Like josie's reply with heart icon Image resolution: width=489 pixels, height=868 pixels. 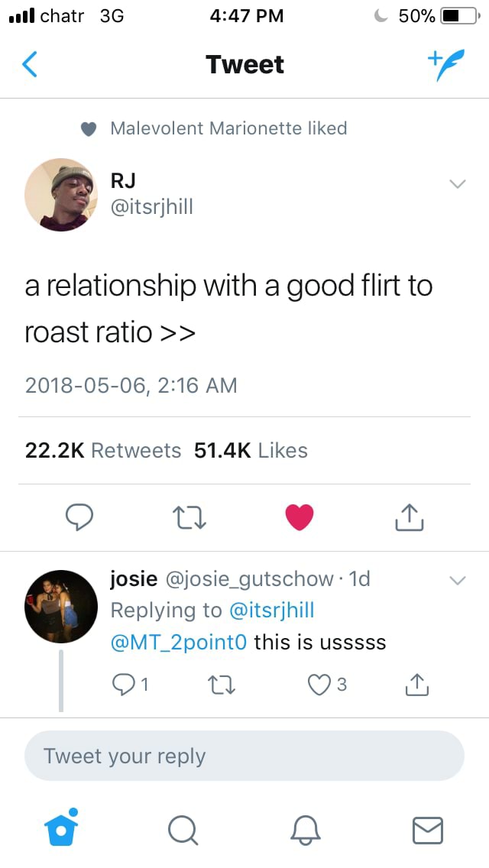pyautogui.click(x=319, y=685)
